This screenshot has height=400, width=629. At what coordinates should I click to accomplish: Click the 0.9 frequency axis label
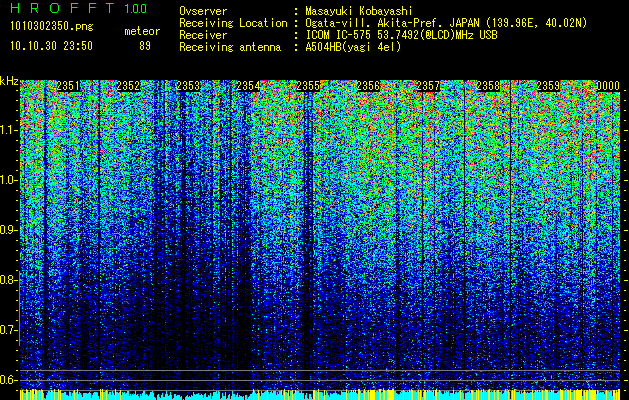(9, 230)
